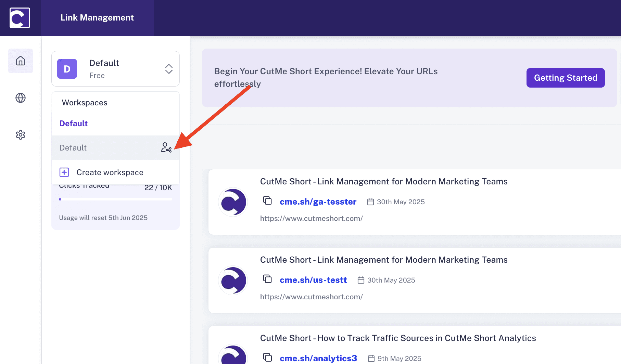Image resolution: width=621 pixels, height=364 pixels.
Task: Click the calendar icon beside 30th May 2025 on ga-tesster
Action: click(370, 202)
